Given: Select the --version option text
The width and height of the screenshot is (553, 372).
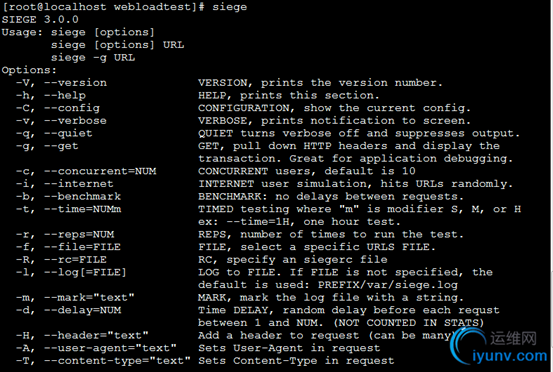Looking at the screenshot, I should pos(75,83).
